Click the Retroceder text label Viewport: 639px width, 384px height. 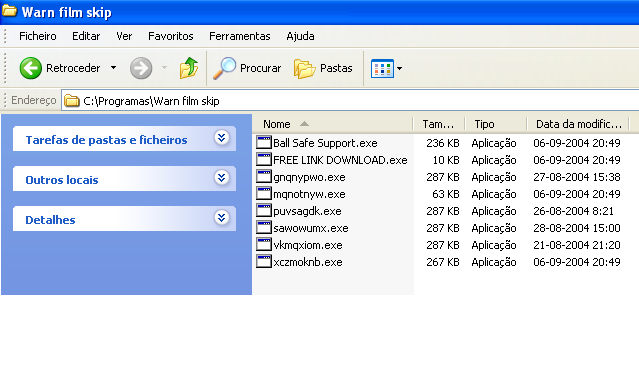point(73,68)
